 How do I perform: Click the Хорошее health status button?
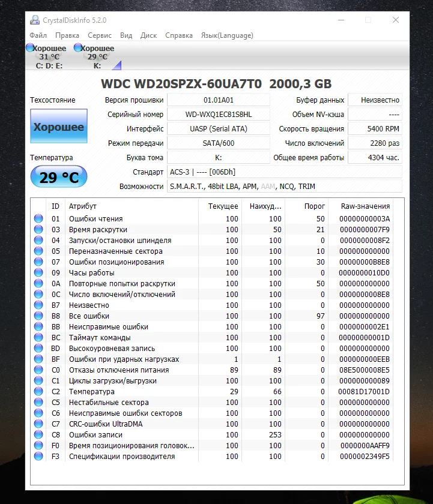coord(59,126)
